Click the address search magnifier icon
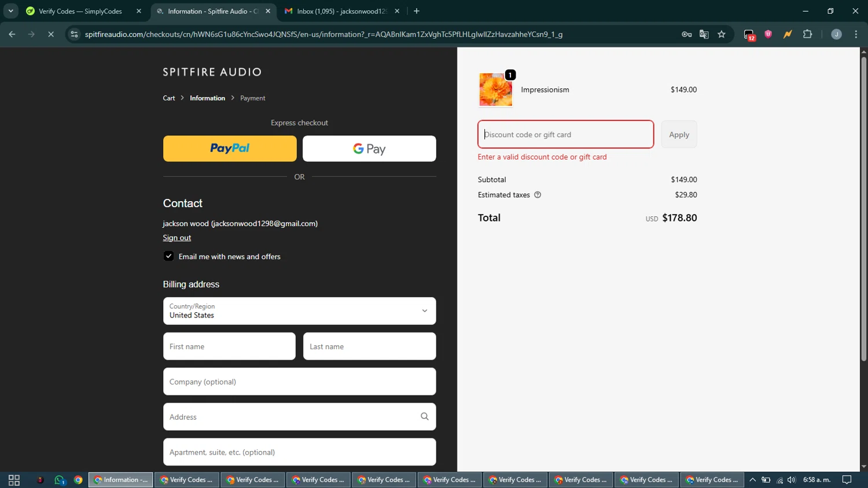868x488 pixels. point(425,417)
